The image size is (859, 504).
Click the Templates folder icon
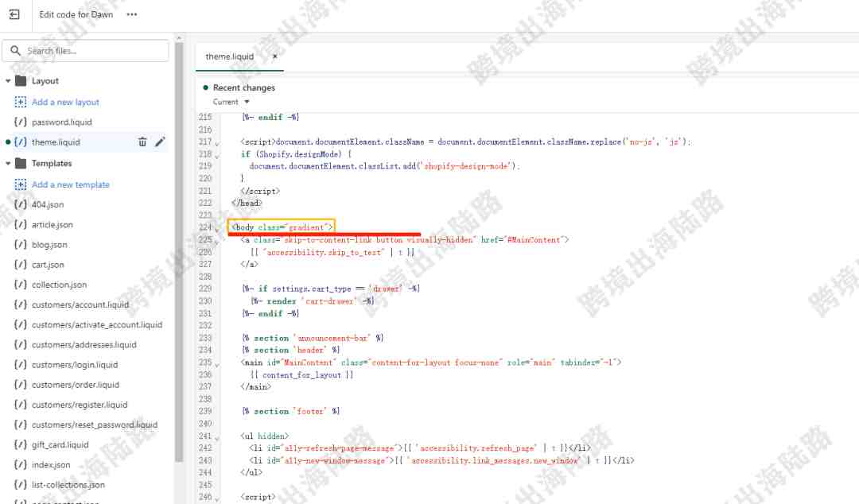point(21,163)
